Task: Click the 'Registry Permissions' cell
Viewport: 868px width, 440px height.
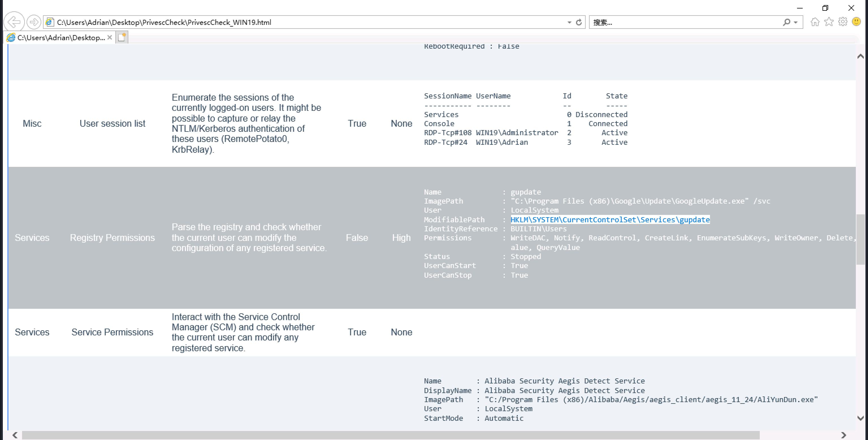Action: point(112,238)
